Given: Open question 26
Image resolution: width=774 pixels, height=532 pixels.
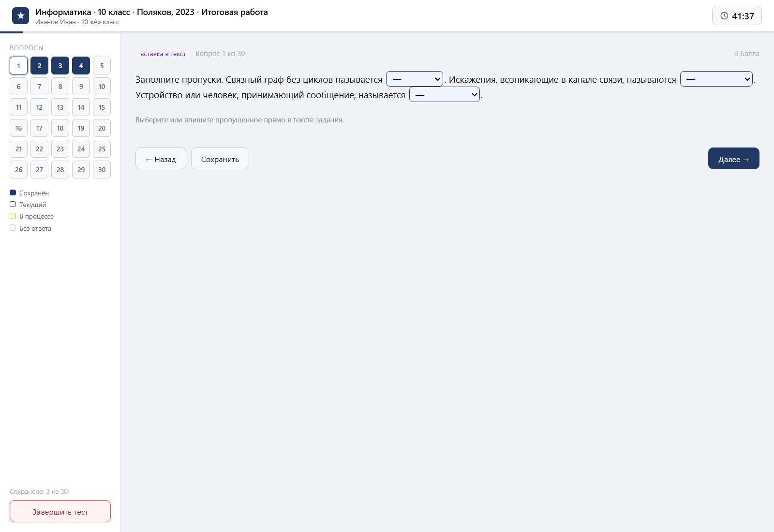Looking at the screenshot, I should (x=18, y=170).
